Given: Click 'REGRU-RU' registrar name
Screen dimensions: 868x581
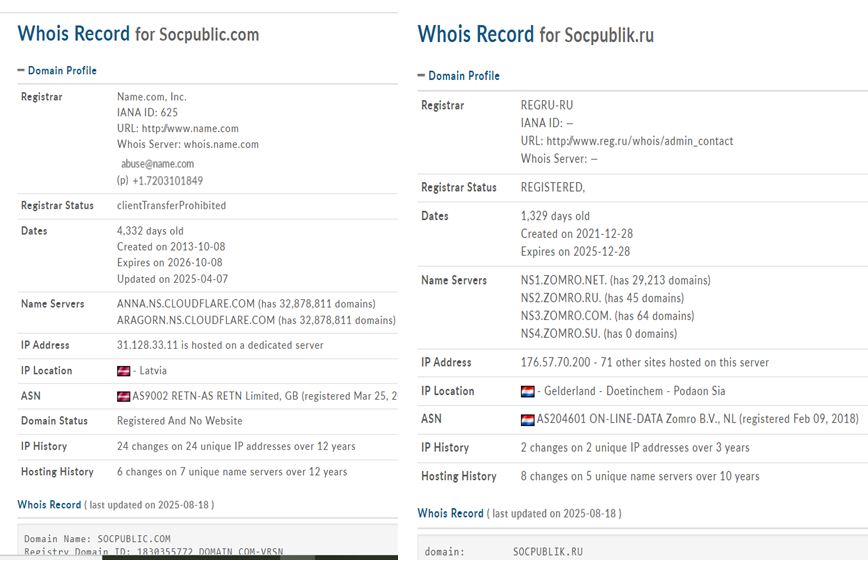Looking at the screenshot, I should click(x=547, y=105).
